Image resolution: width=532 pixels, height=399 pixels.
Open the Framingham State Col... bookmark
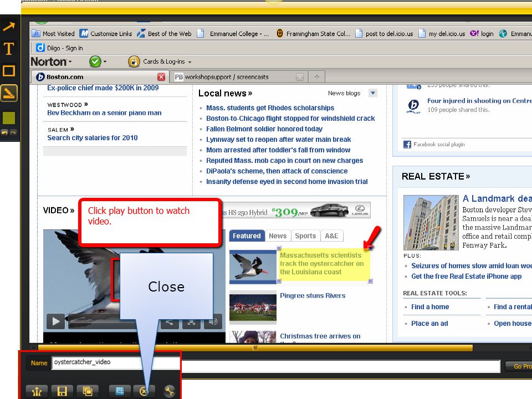pyautogui.click(x=313, y=34)
